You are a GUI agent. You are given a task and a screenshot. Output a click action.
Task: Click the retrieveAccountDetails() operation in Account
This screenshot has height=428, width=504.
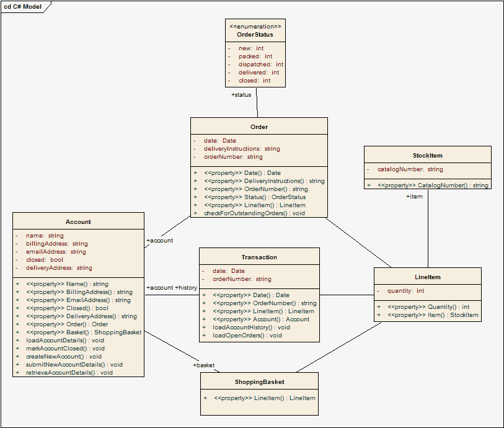click(69, 372)
